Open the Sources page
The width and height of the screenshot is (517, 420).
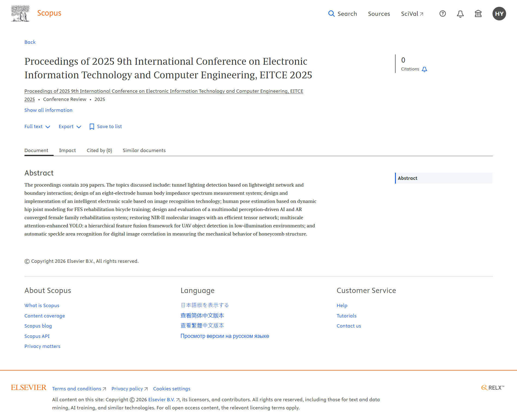coord(379,14)
